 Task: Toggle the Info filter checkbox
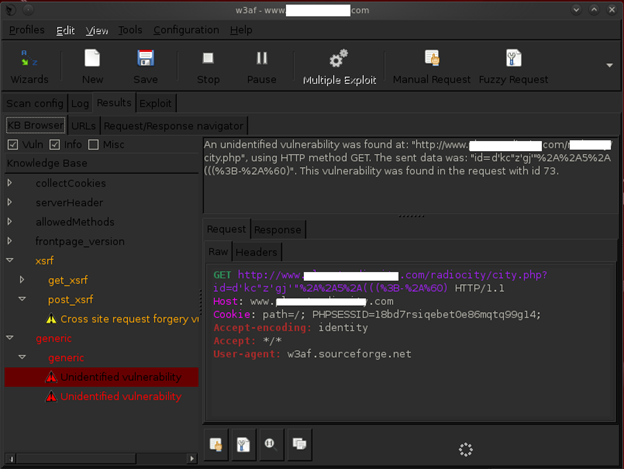click(53, 145)
